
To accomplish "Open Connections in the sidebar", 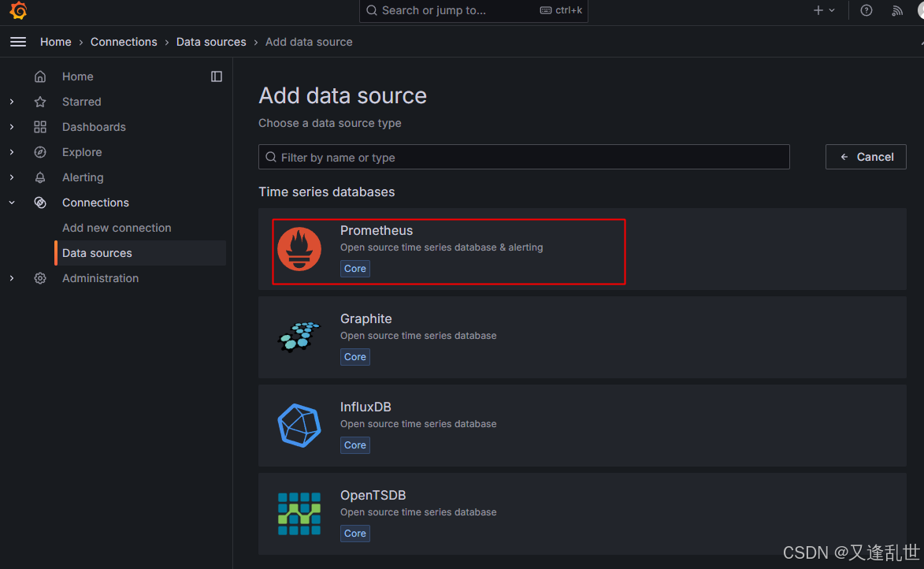I will 95,203.
